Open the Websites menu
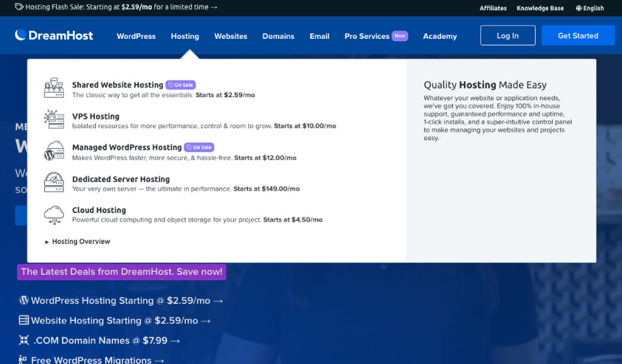 coord(230,36)
